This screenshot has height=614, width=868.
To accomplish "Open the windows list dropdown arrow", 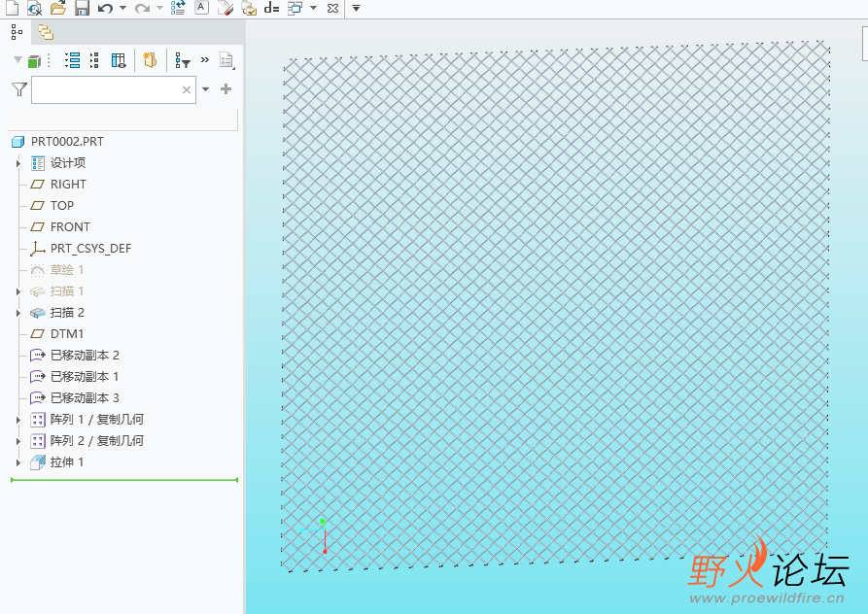I will (x=313, y=8).
